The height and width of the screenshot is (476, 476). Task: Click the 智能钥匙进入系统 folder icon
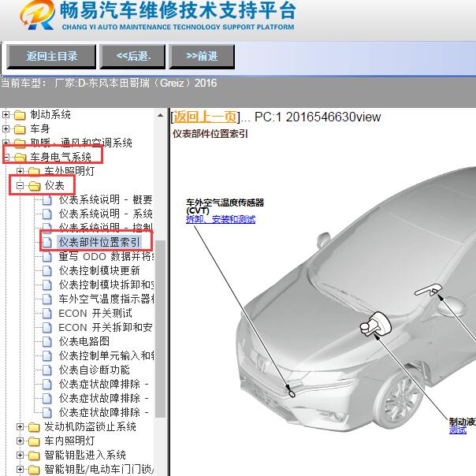click(x=34, y=456)
